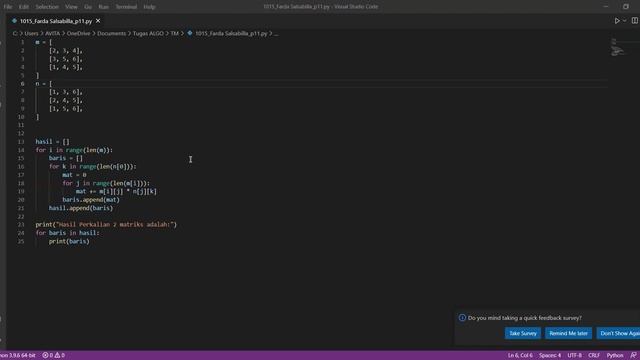Click the info icon in the survey notification
This screenshot has height=360, width=640.
462,318
